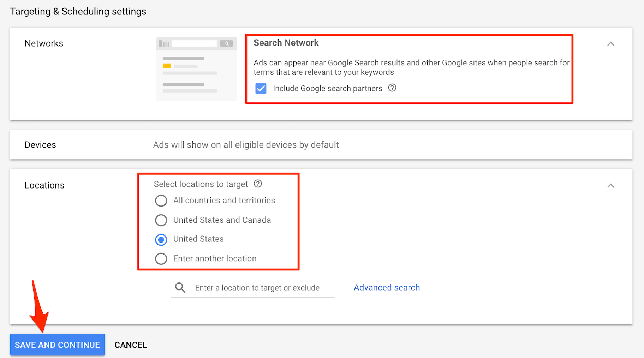This screenshot has width=644, height=358.
Task: Click help icon beside Include Google search partners
Action: (x=392, y=88)
